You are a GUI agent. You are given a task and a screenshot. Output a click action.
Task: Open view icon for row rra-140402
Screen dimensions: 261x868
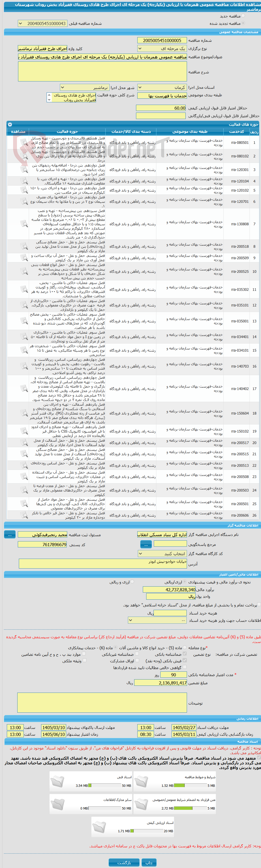pos(24,388)
